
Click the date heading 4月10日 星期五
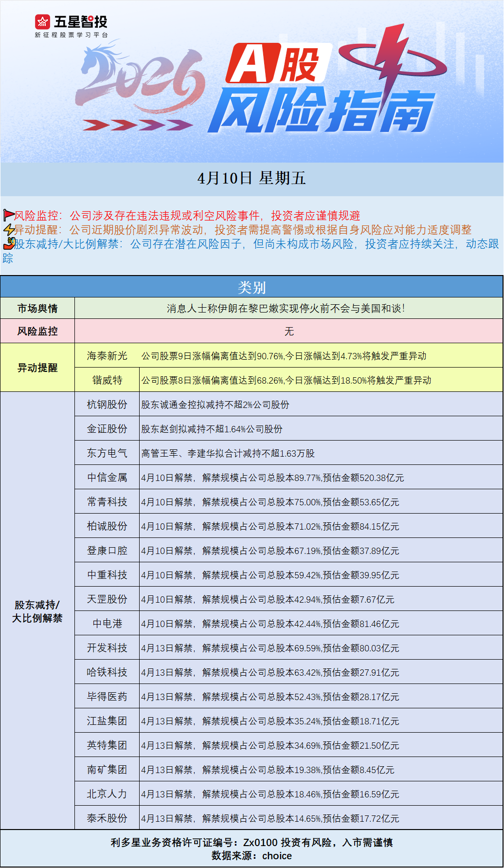(252, 178)
